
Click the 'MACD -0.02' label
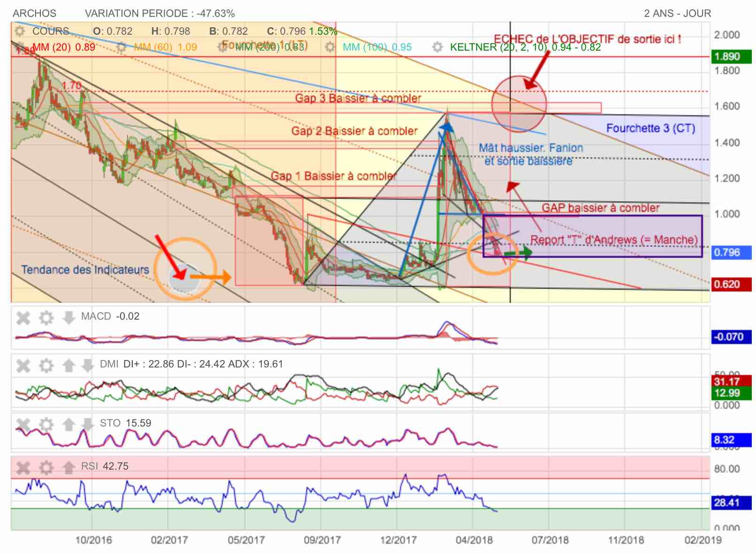pos(110,316)
